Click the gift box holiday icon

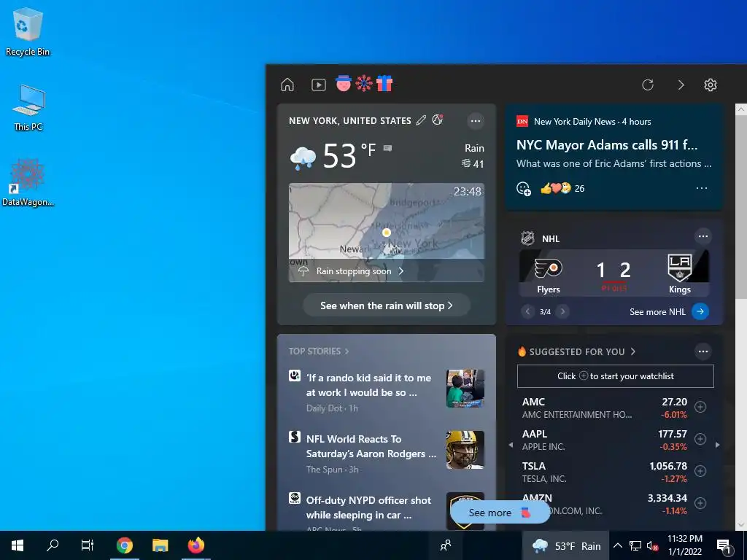[x=384, y=84]
